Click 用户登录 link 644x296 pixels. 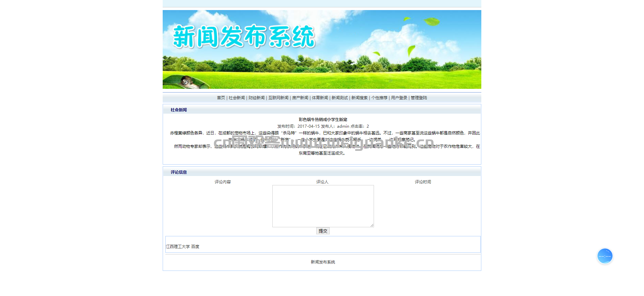(399, 98)
